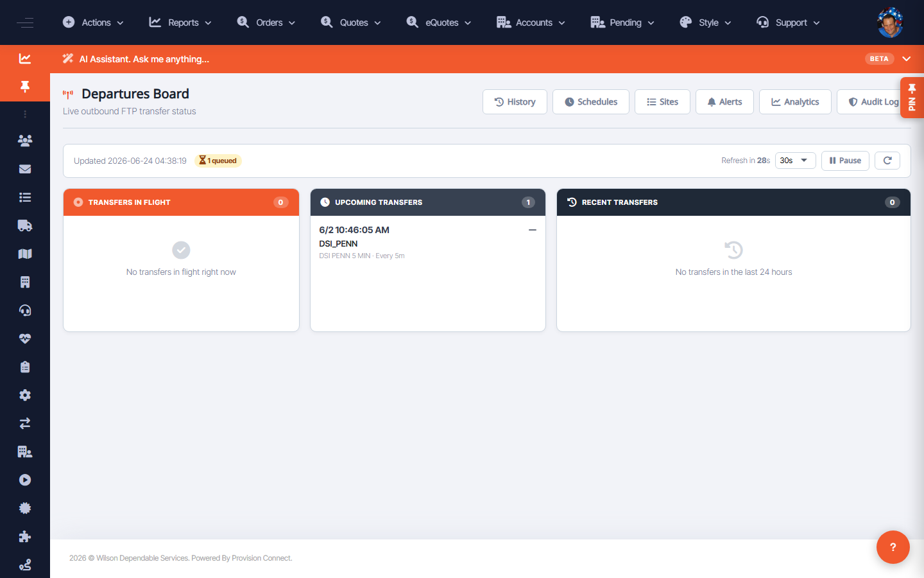This screenshot has width=924, height=578.
Task: Click the user avatar picture
Action: pyautogui.click(x=890, y=22)
